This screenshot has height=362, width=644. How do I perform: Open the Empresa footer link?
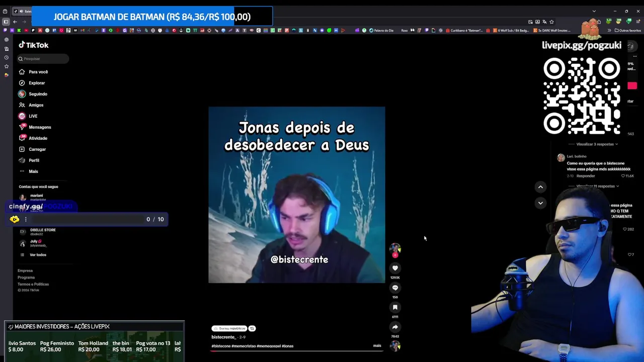click(25, 270)
